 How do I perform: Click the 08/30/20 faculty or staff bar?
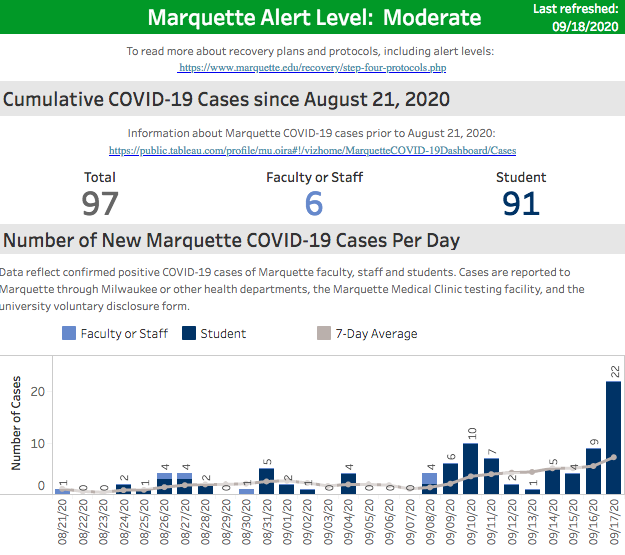246,491
